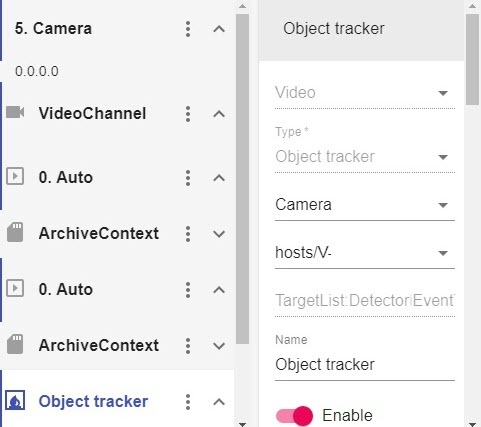Viewport: 481px width, 427px height.
Task: Expand the first ArchiveContext item
Action: (219, 234)
